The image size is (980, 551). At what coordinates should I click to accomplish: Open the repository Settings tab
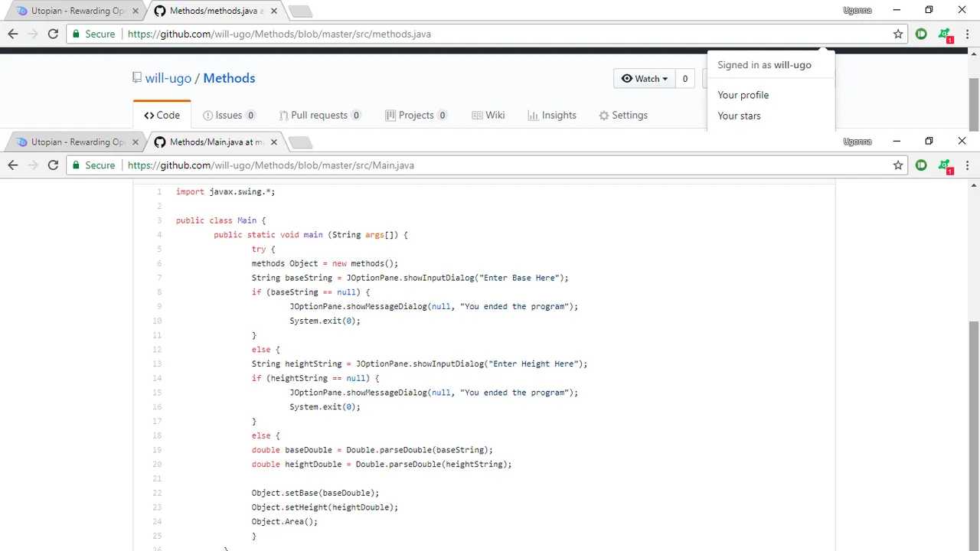coord(623,116)
